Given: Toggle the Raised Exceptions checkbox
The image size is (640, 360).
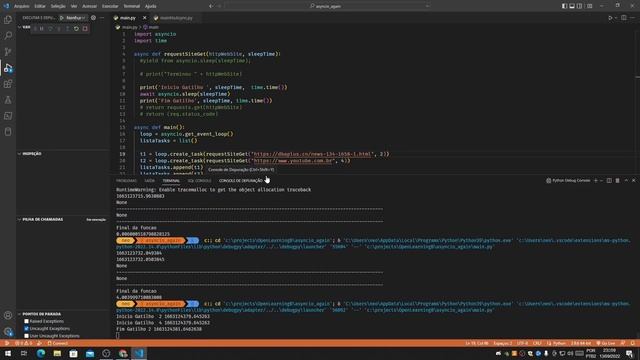Looking at the screenshot, I should coord(27,321).
